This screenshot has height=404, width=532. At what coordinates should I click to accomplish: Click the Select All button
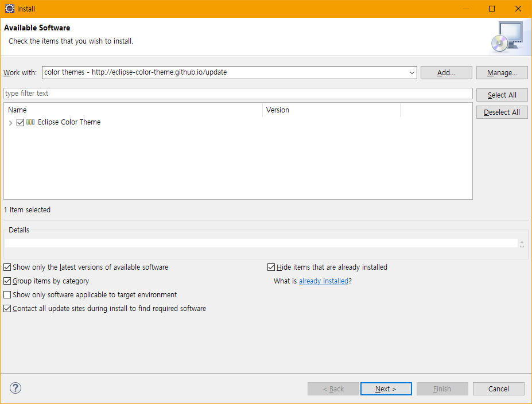point(502,95)
